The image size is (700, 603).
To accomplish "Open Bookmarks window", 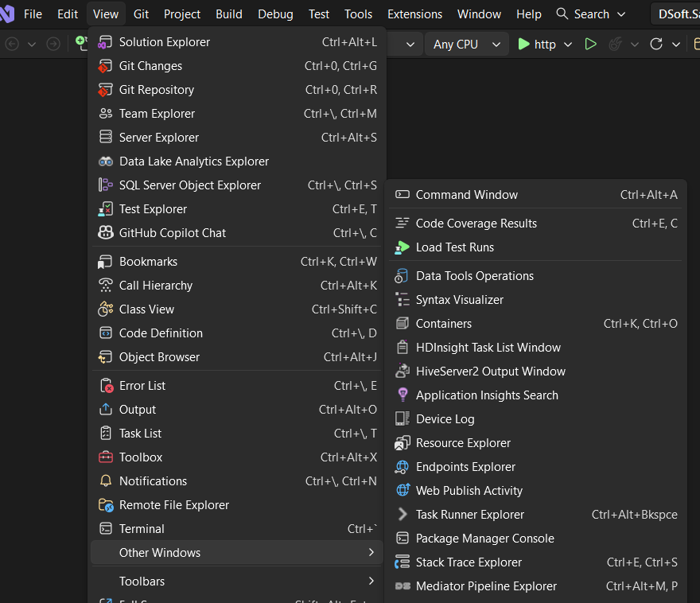I will [x=236, y=262].
